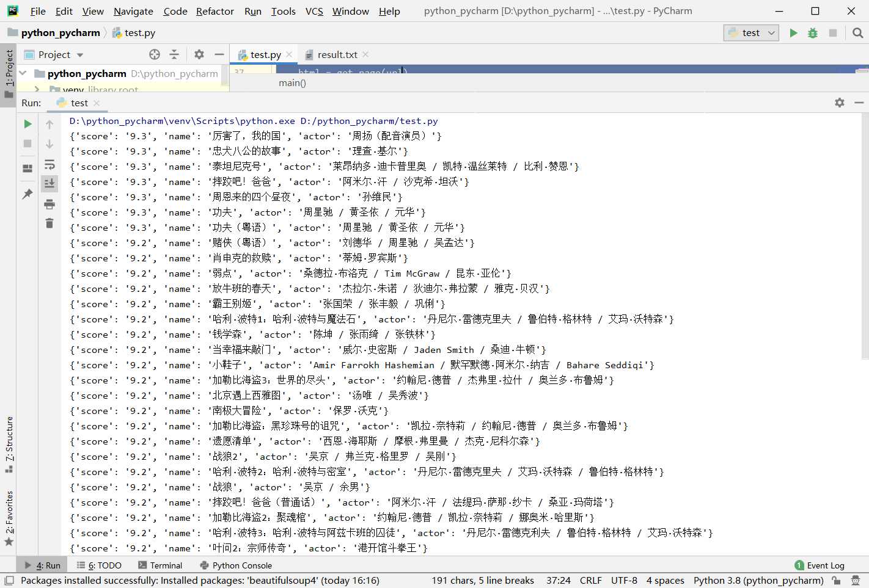Image resolution: width=869 pixels, height=588 pixels.
Task: Toggle soft-wrap in Run console
Action: click(x=50, y=164)
